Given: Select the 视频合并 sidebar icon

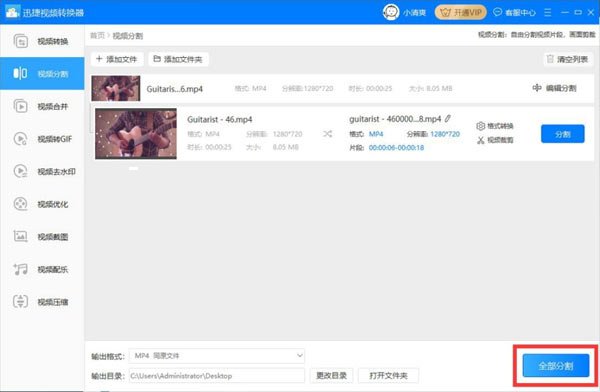Looking at the screenshot, I should point(20,106).
